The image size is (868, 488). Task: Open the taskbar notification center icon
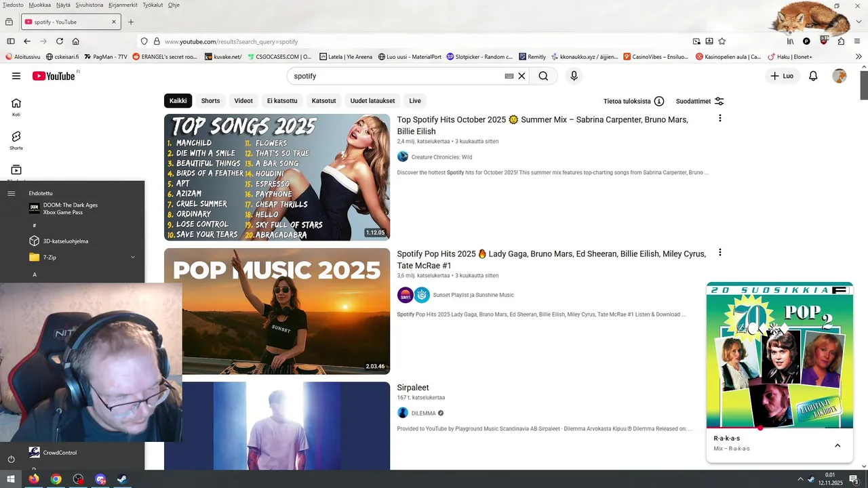tap(853, 479)
